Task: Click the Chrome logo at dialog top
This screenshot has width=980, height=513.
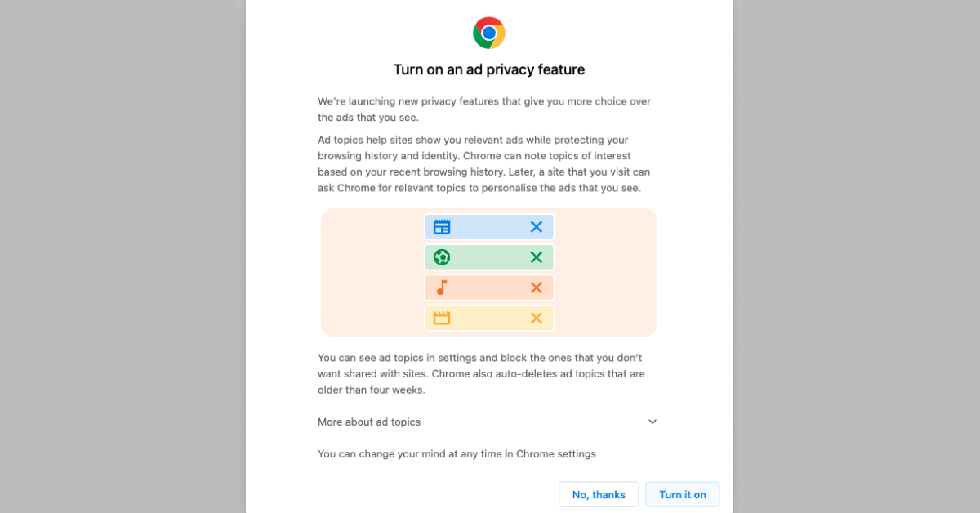Action: click(489, 33)
